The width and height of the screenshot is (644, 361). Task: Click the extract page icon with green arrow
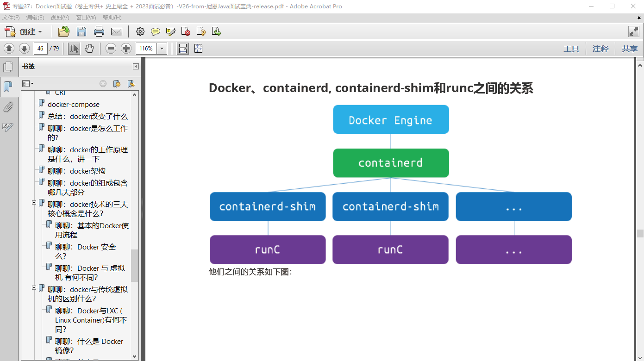(216, 31)
